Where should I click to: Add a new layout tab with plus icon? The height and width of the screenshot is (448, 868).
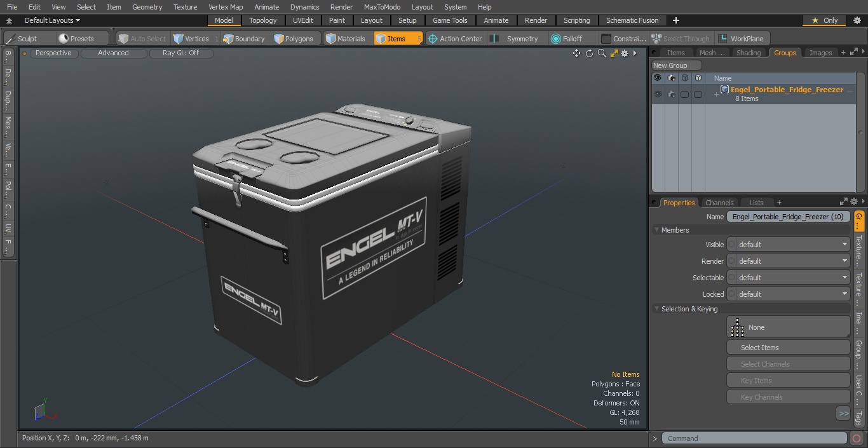(x=675, y=20)
